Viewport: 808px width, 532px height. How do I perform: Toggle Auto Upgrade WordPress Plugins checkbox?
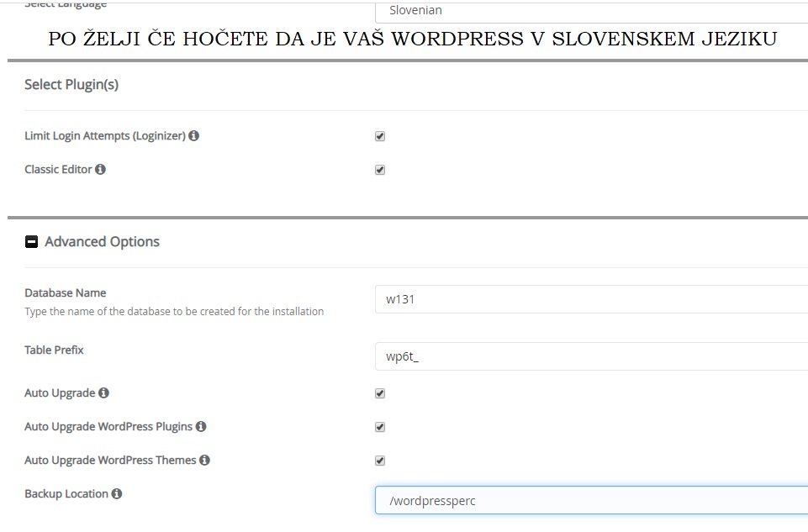380,426
